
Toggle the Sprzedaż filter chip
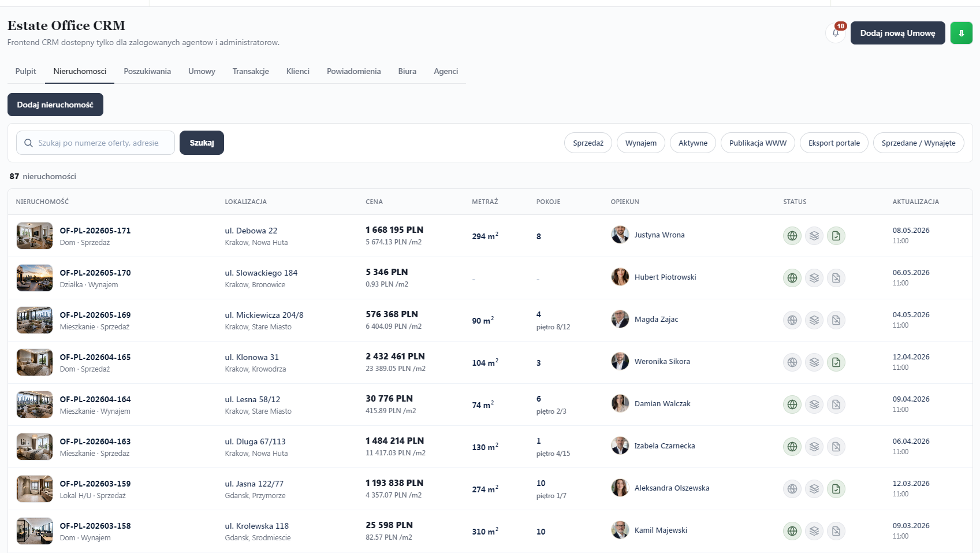point(588,143)
